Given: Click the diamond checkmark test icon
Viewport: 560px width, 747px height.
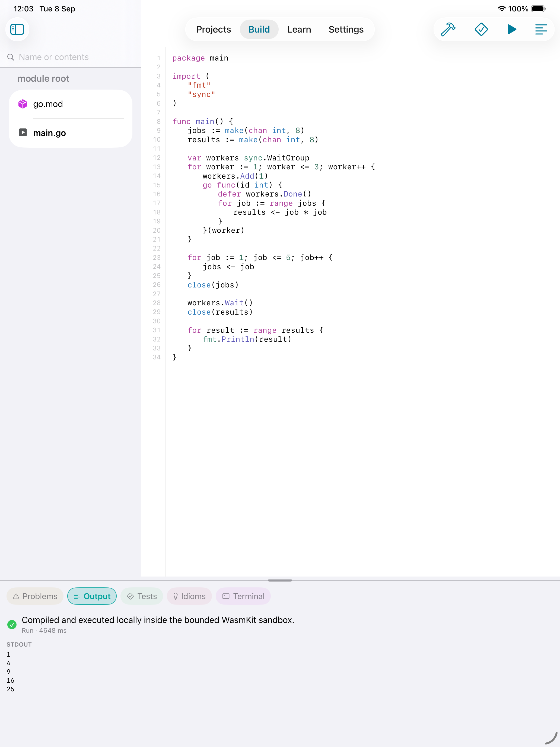Looking at the screenshot, I should coord(481,29).
